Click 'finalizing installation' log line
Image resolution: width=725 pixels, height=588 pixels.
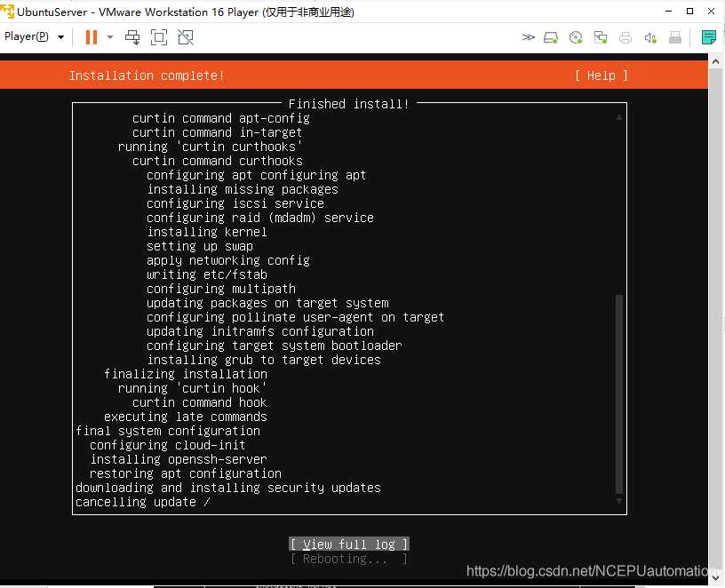pos(186,374)
